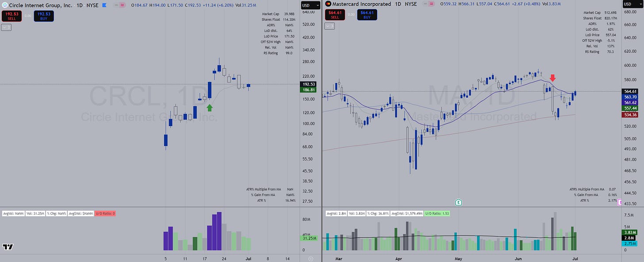Click 'Vol: 31.25M' on the CRCL volume pane
Image resolution: width=644 pixels, height=262 pixels.
[35, 214]
